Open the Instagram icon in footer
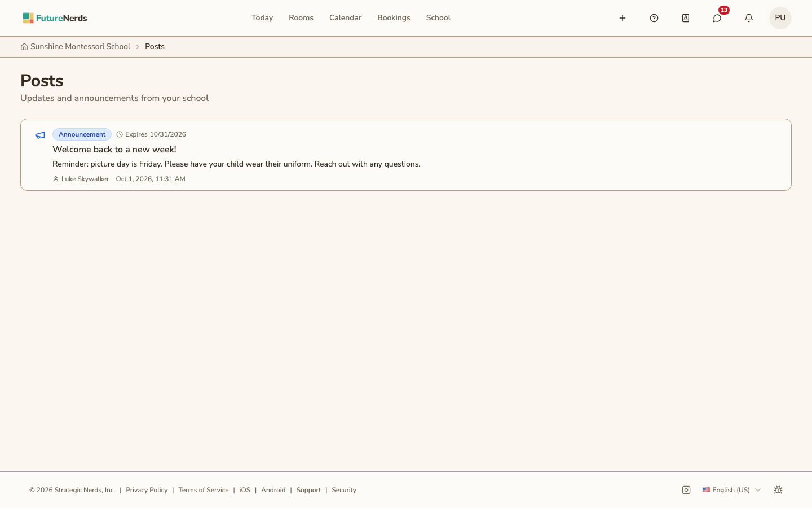 pyautogui.click(x=686, y=490)
